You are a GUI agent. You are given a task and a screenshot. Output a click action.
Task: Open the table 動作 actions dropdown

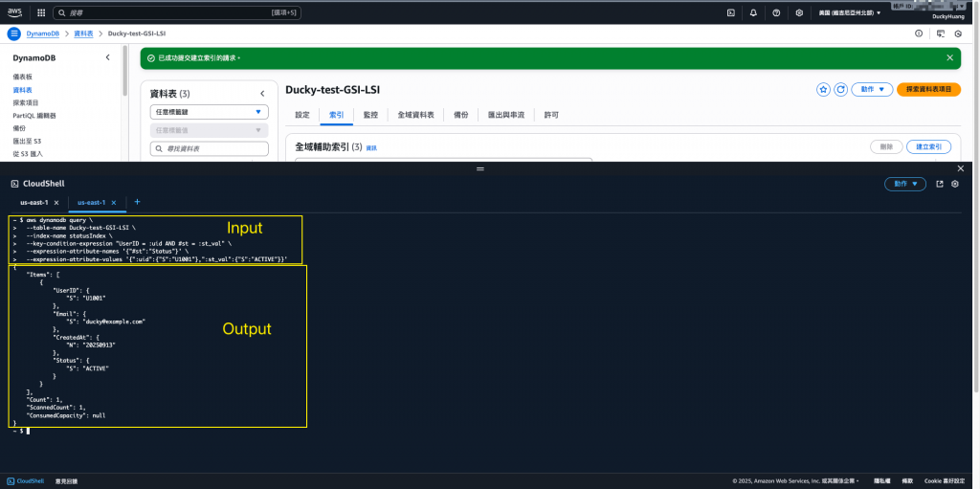click(x=873, y=89)
